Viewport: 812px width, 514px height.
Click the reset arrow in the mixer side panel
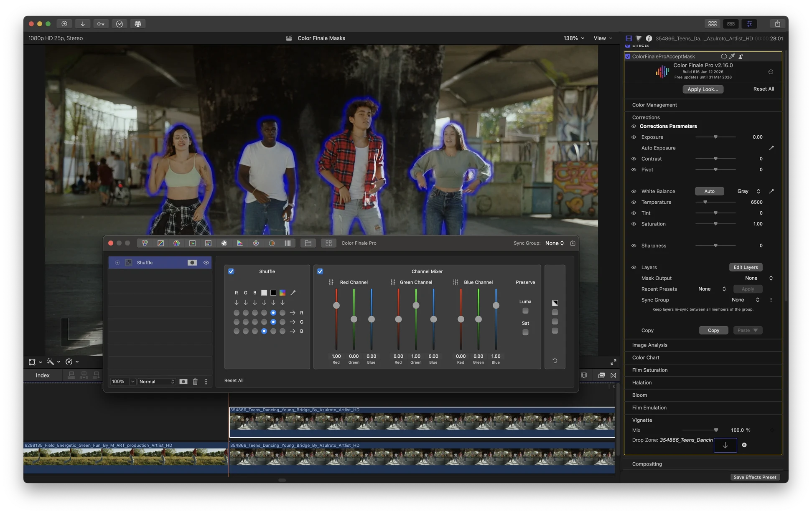click(555, 361)
